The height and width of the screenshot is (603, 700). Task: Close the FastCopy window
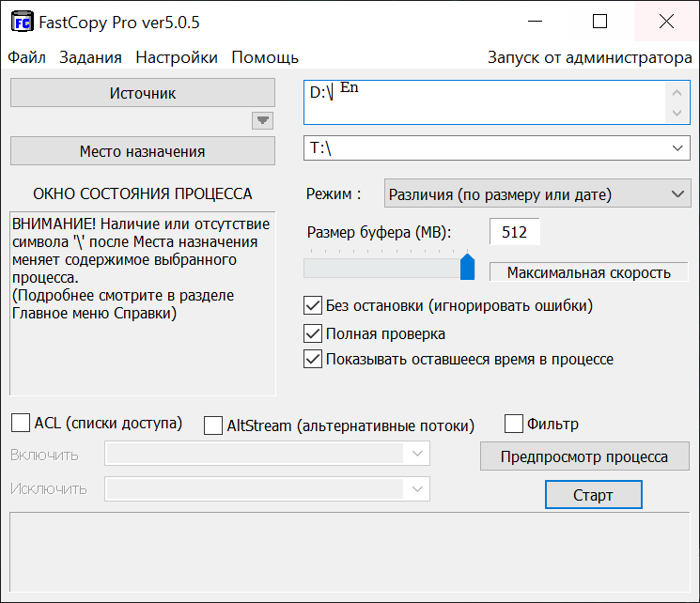pos(666,21)
